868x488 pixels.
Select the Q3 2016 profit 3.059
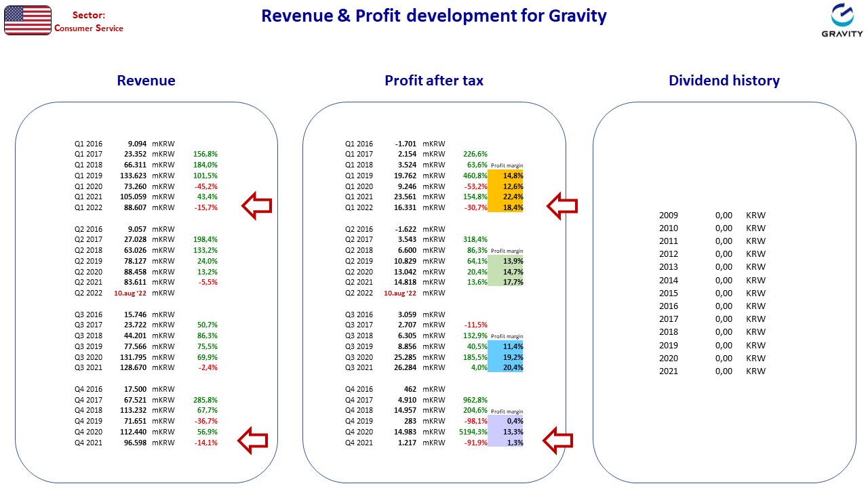coord(408,314)
